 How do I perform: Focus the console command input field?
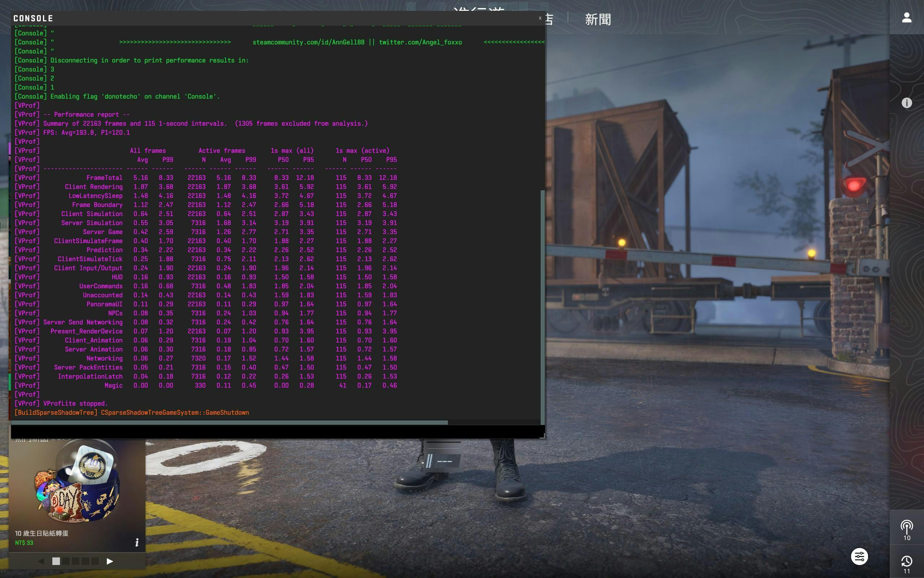click(275, 432)
